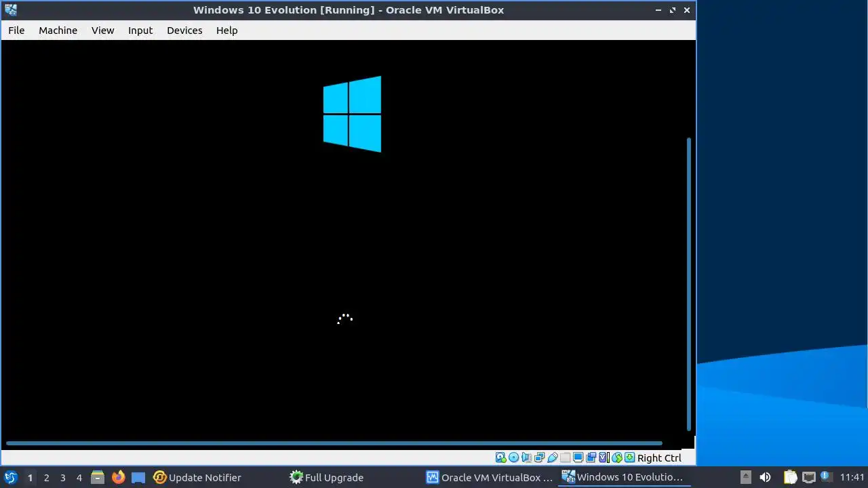Switch to Oracle VM VirtualBox Manager task
This screenshot has width=868, height=488.
tap(490, 477)
